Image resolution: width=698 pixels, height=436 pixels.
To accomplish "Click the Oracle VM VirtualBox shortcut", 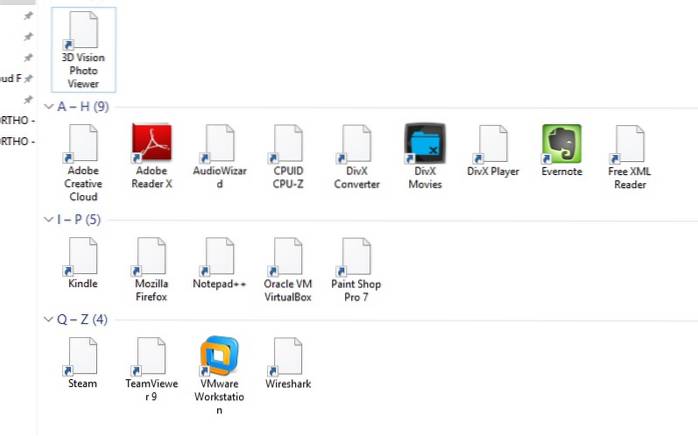I will (287, 256).
